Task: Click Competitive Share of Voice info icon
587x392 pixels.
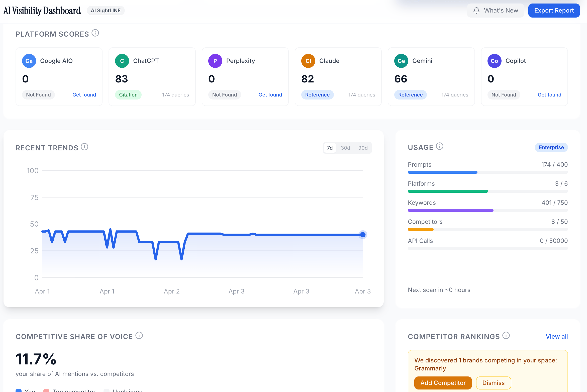Action: tap(139, 336)
